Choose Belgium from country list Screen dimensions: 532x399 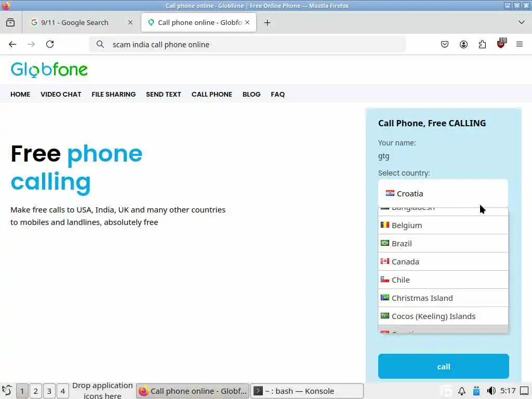[443, 225]
